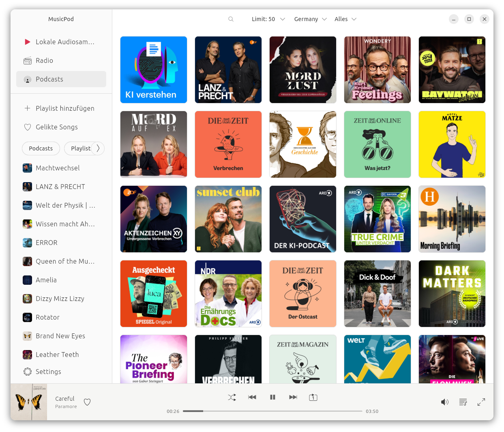Click Brand New Eyes cover in player bar
504x432 pixels.
pyautogui.click(x=29, y=402)
